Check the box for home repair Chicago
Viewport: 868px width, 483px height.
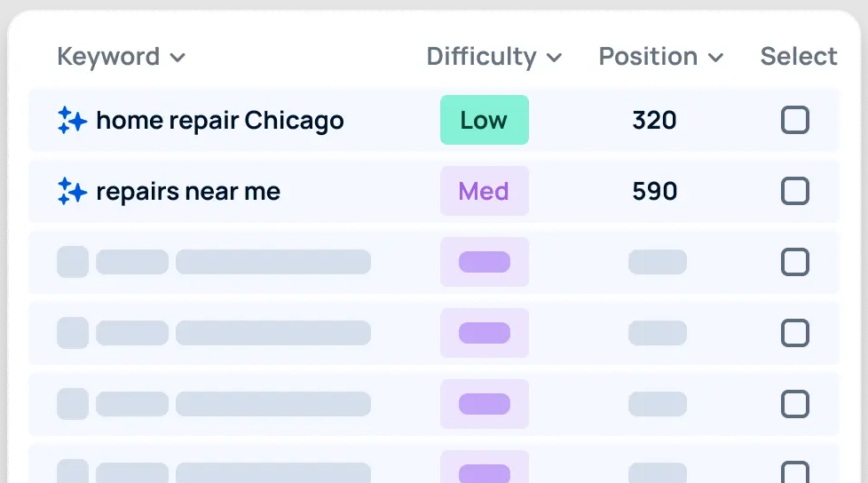[794, 120]
